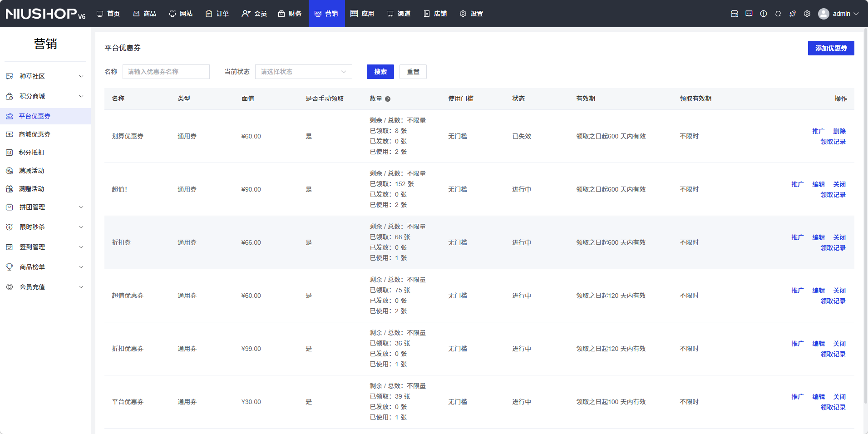Click the question mark icon beside 数量
868x434 pixels.
tap(388, 99)
